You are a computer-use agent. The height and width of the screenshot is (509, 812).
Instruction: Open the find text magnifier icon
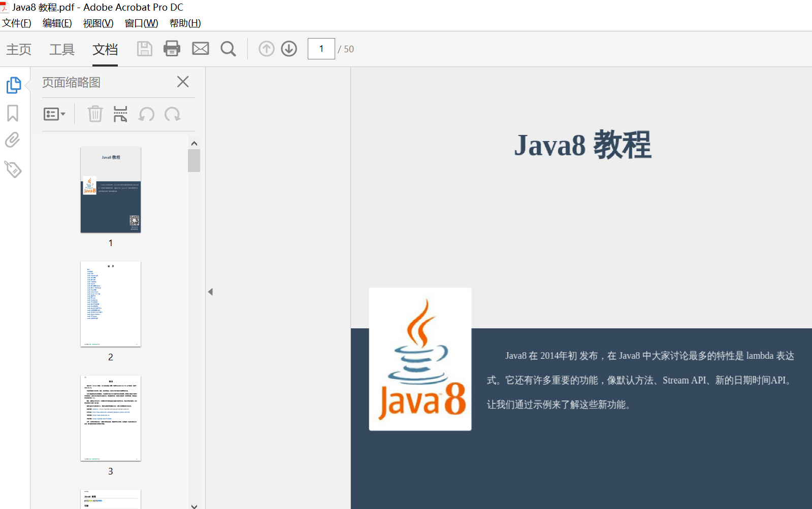coord(228,49)
